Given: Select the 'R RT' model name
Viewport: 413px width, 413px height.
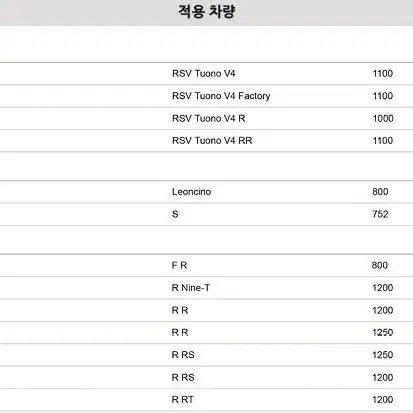Looking at the screenshot, I should (x=182, y=399).
